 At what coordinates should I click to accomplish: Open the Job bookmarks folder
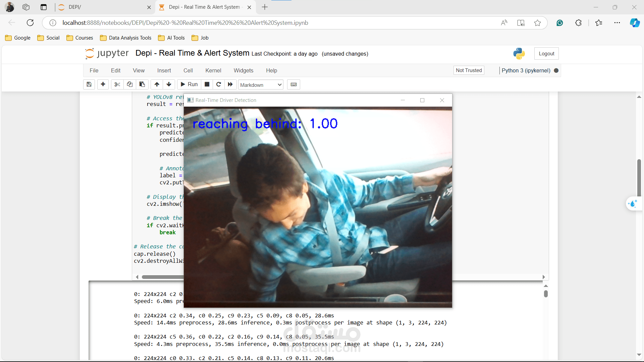tap(200, 38)
